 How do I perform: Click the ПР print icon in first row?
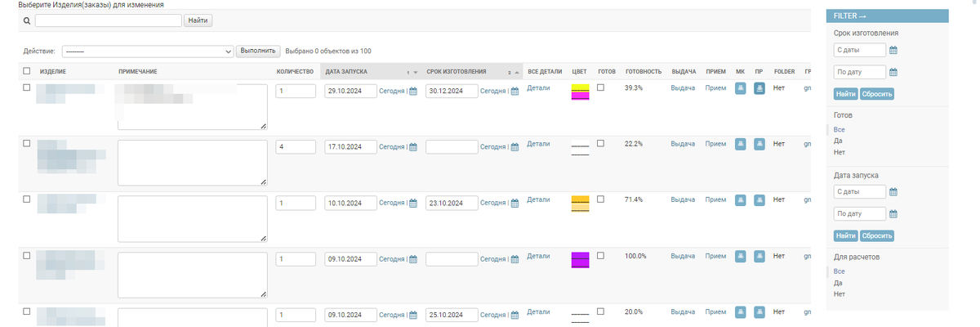759,88
